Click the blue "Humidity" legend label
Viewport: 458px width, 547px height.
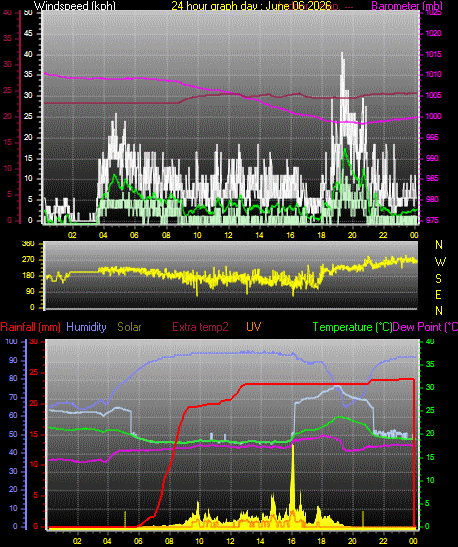tap(86, 327)
